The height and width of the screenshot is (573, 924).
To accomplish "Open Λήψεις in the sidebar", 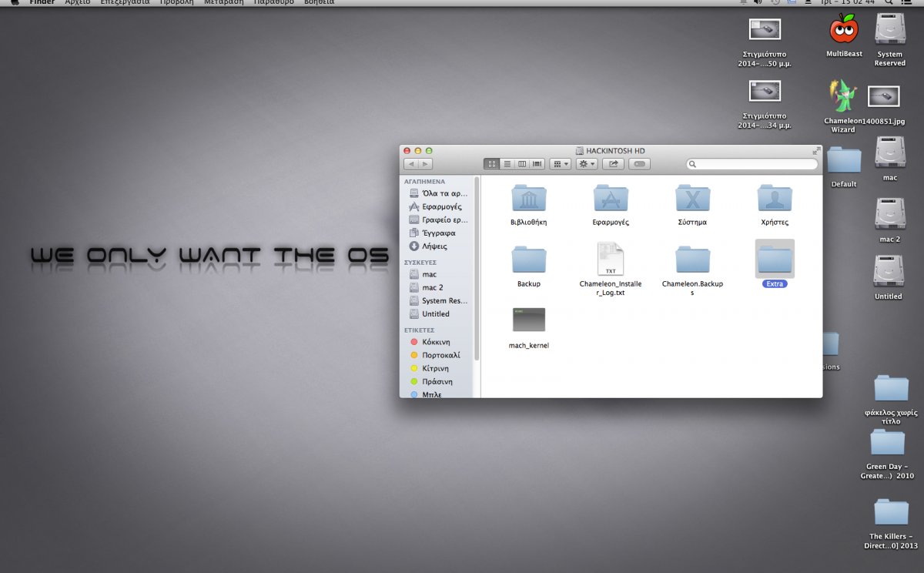I will (x=428, y=246).
